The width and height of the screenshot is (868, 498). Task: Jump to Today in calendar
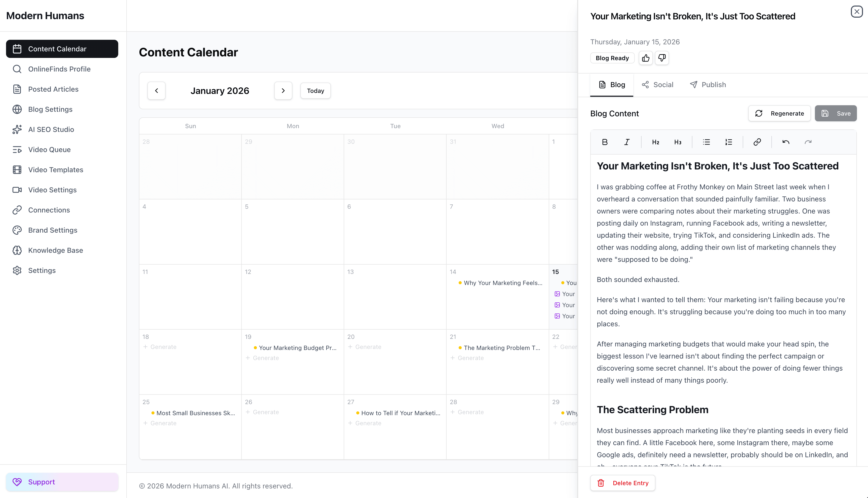coord(315,91)
